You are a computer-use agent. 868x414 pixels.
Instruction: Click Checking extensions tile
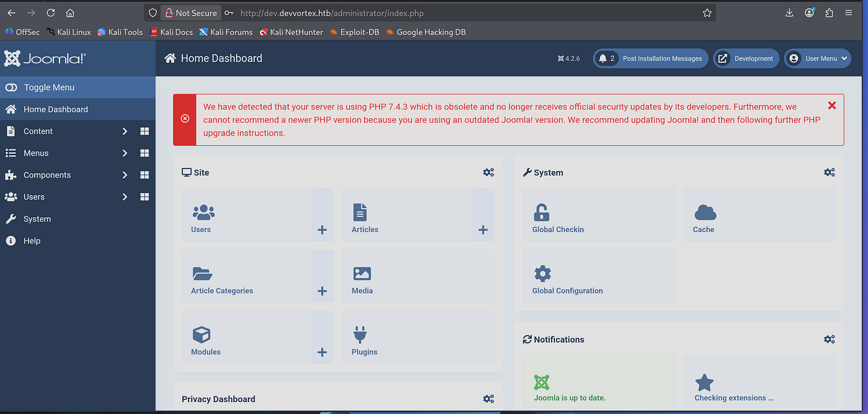[759, 383]
